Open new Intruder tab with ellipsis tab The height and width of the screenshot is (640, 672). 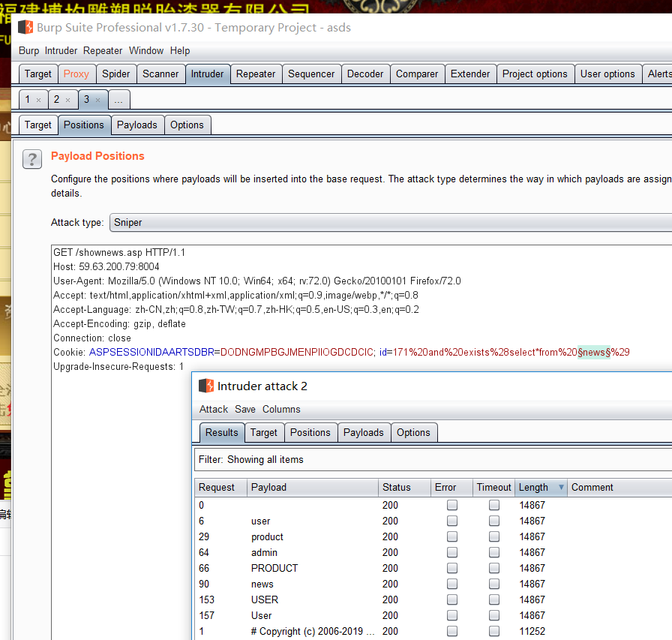tap(118, 100)
